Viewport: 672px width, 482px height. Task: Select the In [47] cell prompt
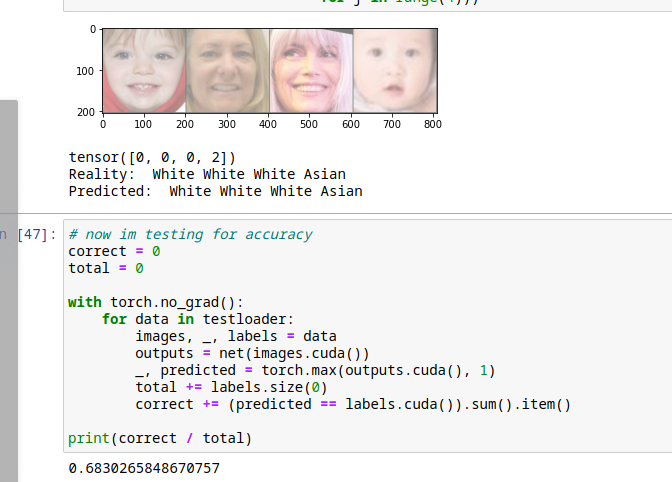[x=28, y=234]
